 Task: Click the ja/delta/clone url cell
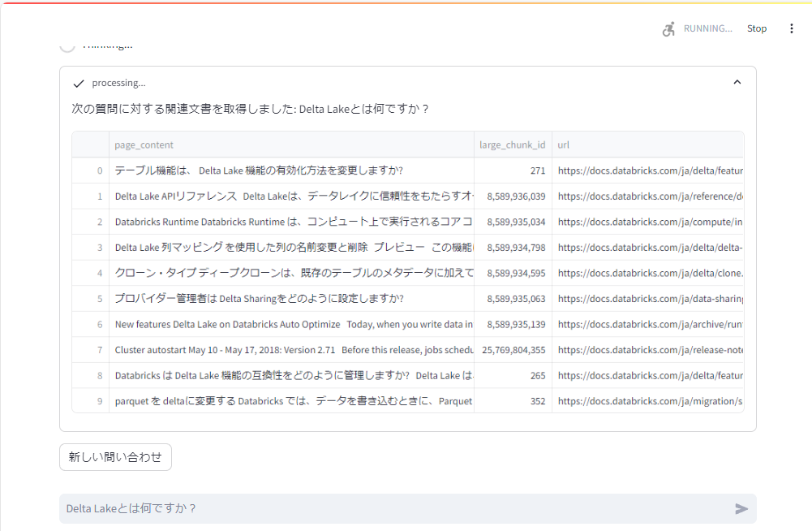648,273
